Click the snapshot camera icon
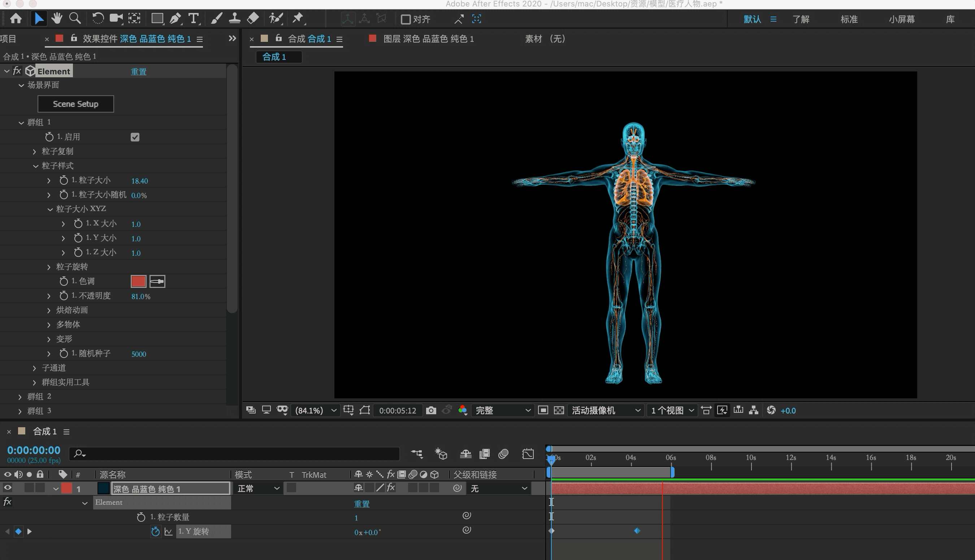 click(431, 410)
